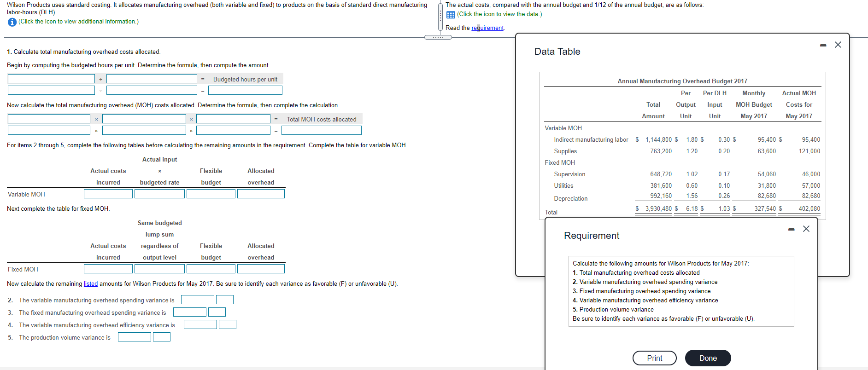This screenshot has width=868, height=370.
Task: Select second amount box in MOH allocated calculation
Action: 144,130
